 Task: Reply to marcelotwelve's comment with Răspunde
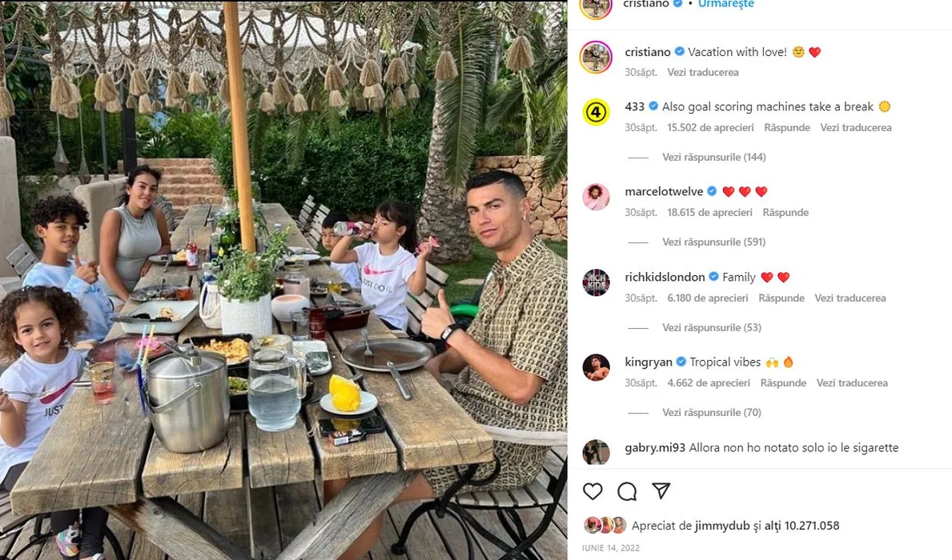tap(785, 212)
